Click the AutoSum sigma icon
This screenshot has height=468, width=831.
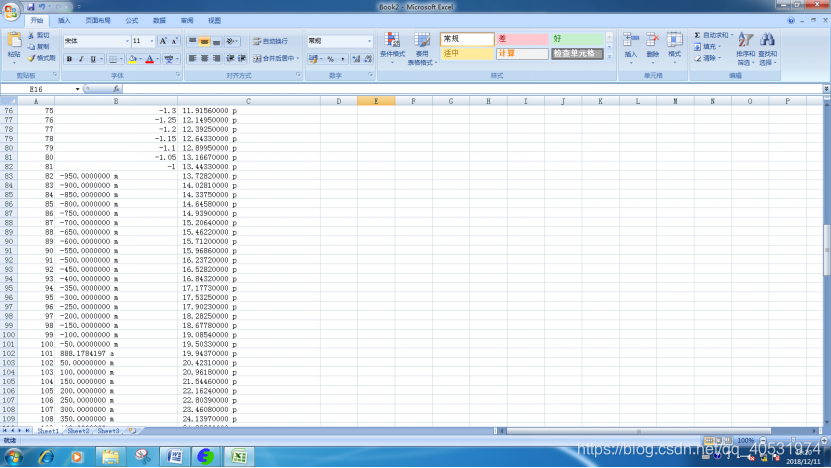tap(697, 35)
